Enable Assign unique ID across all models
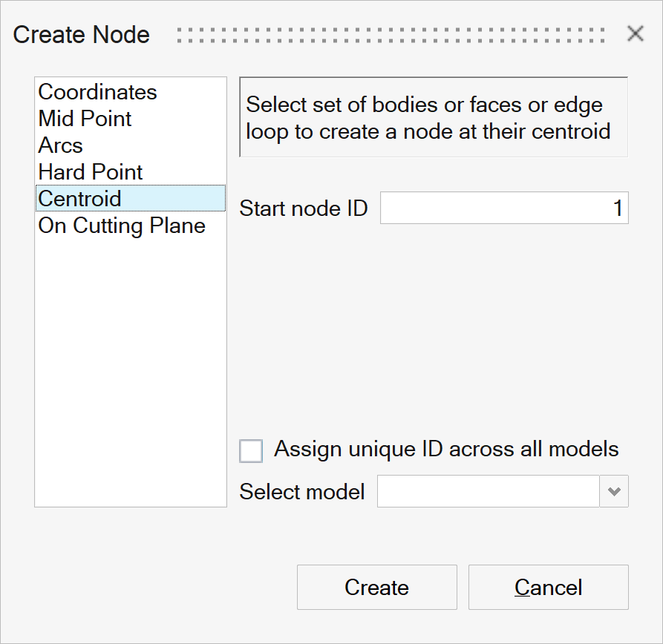Viewport: 663px width, 644px height. coord(251,450)
